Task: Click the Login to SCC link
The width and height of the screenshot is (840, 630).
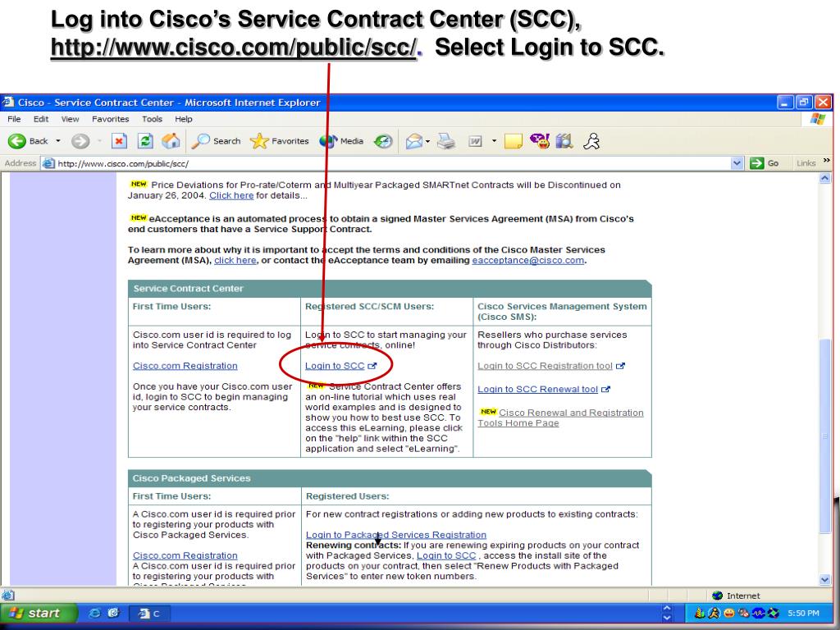Action: click(x=335, y=366)
